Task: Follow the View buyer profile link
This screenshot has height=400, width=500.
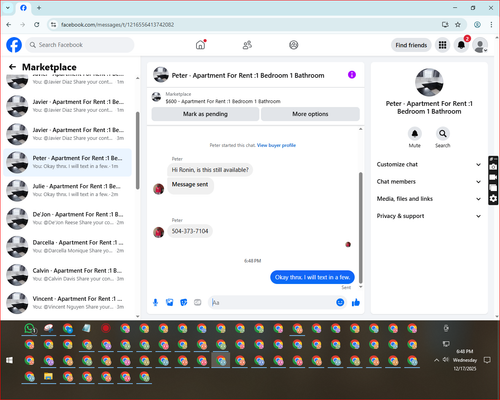Action: [276, 145]
